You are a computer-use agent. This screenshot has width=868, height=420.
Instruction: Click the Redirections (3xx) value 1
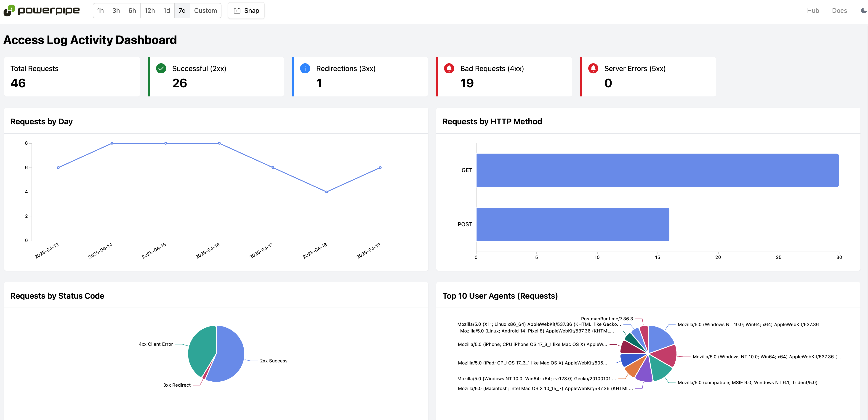click(x=319, y=83)
